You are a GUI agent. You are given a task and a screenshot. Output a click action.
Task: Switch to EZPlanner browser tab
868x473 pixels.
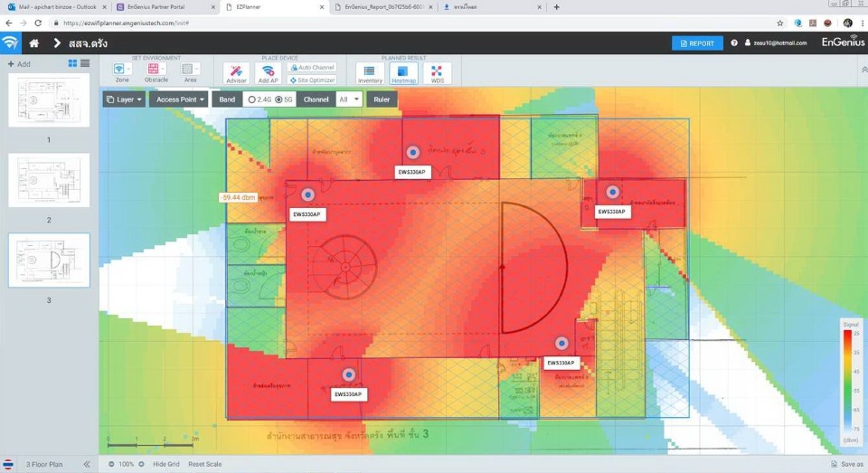click(274, 7)
